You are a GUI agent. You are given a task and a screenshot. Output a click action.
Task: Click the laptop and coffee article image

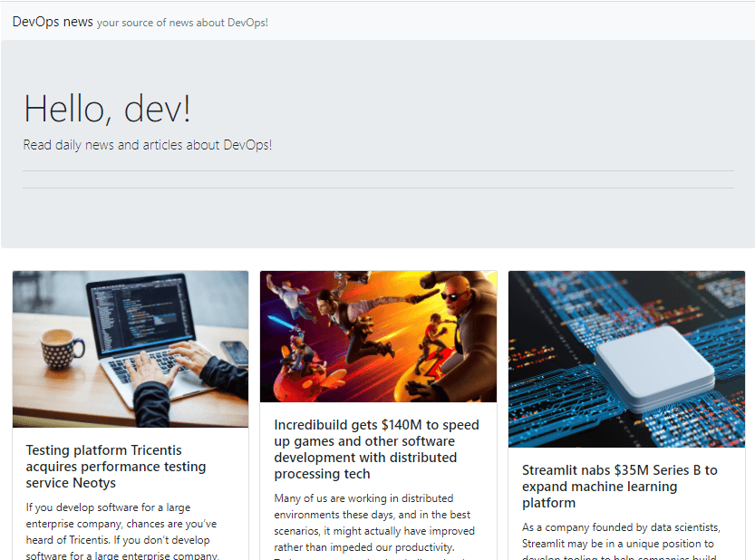[x=130, y=349]
